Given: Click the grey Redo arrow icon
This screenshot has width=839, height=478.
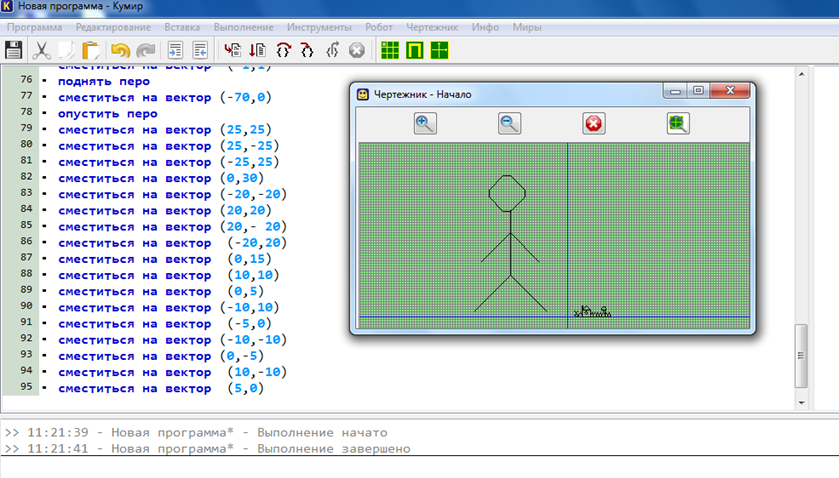Looking at the screenshot, I should (x=146, y=50).
